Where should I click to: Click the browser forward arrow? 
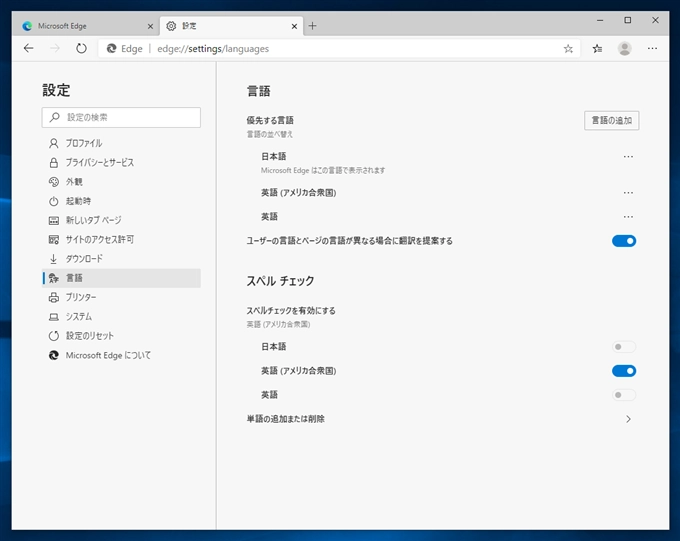pyautogui.click(x=55, y=48)
